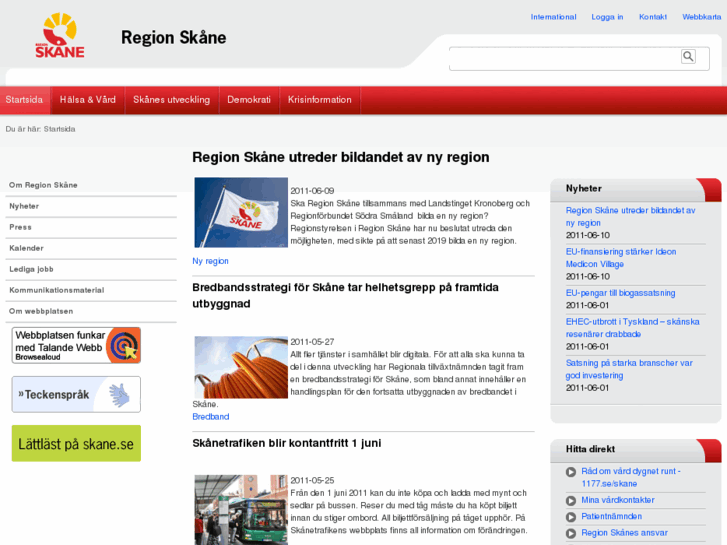Follow the Ny region link

coord(210,261)
